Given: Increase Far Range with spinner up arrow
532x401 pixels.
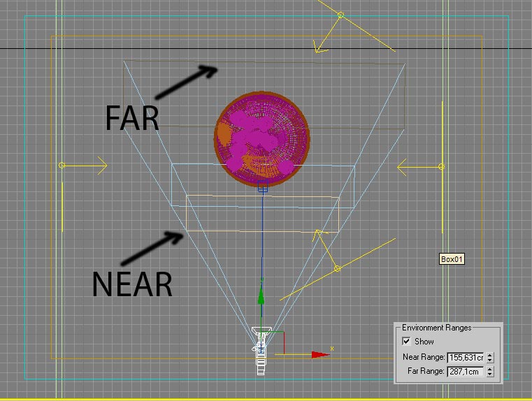Looking at the screenshot, I should pyautogui.click(x=490, y=368).
